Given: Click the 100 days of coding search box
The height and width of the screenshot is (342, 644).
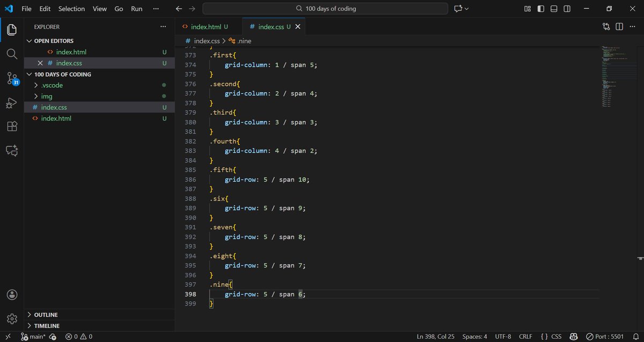Looking at the screenshot, I should 325,9.
